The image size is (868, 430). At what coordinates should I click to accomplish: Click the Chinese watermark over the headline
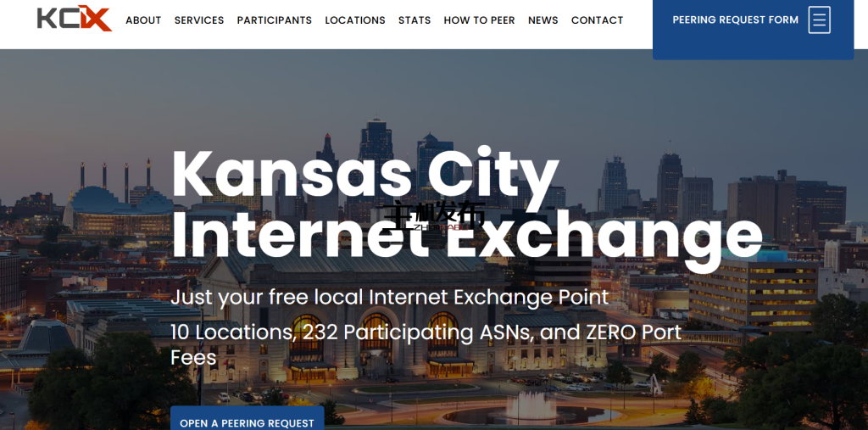(435, 215)
